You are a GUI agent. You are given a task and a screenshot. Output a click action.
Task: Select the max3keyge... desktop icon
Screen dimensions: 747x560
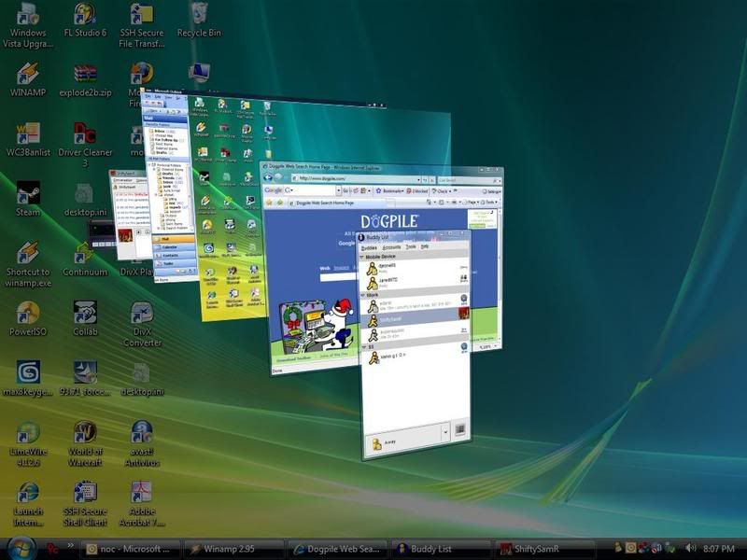(28, 379)
